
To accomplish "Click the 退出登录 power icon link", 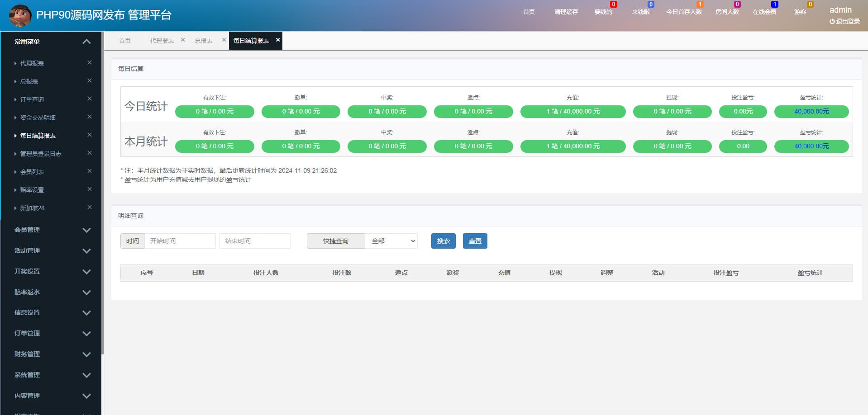I will (x=844, y=21).
